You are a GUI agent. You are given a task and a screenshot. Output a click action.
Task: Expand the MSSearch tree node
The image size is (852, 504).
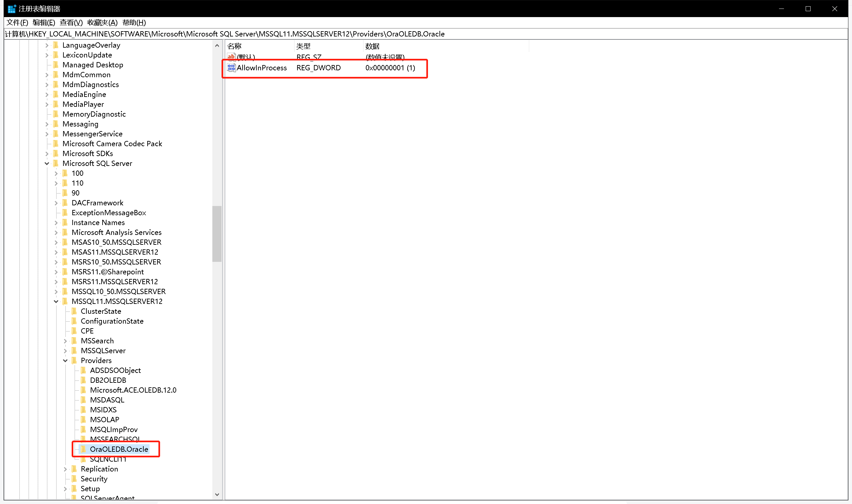pos(65,341)
